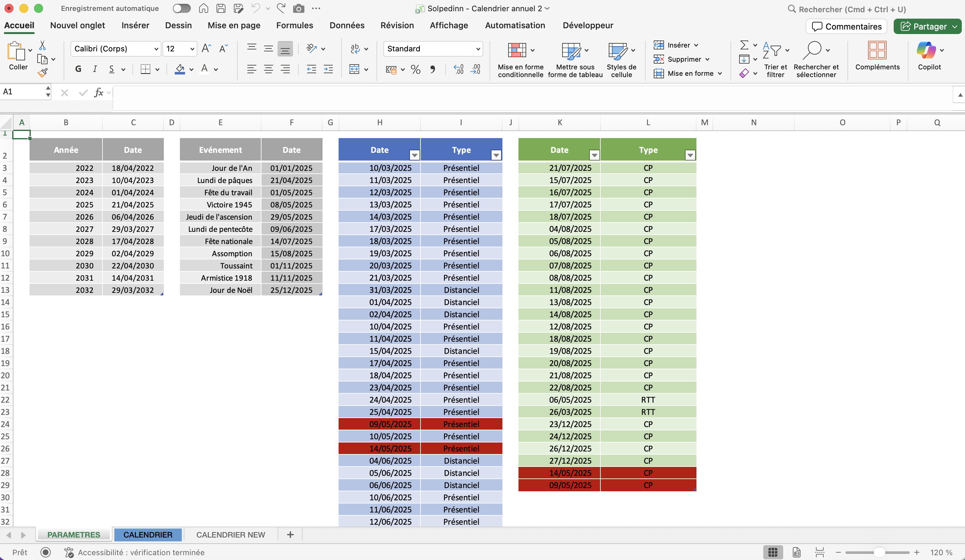Click the AutoSum sigma icon

tap(744, 45)
